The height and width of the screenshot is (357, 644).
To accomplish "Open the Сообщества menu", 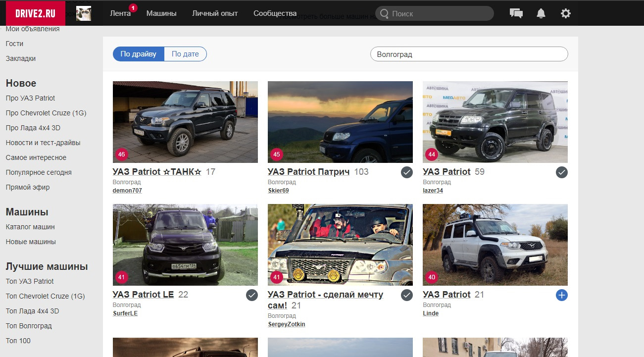I will (x=275, y=13).
